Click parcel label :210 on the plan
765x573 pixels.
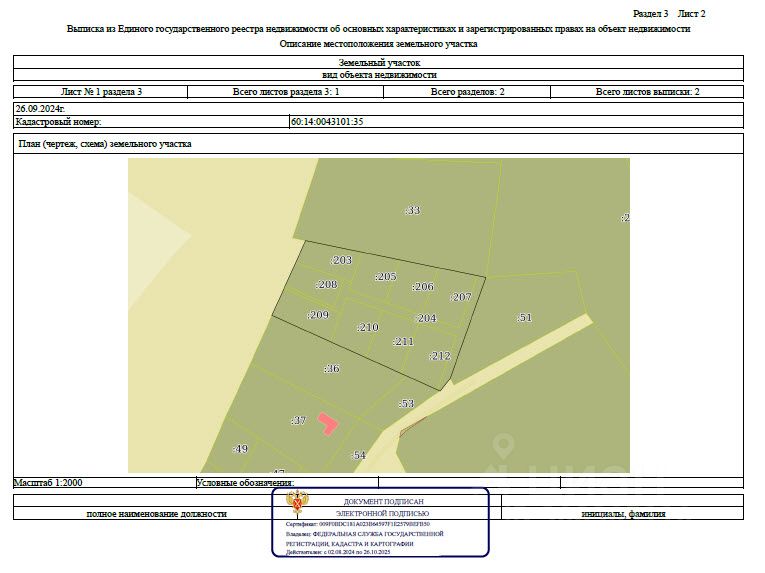367,327
